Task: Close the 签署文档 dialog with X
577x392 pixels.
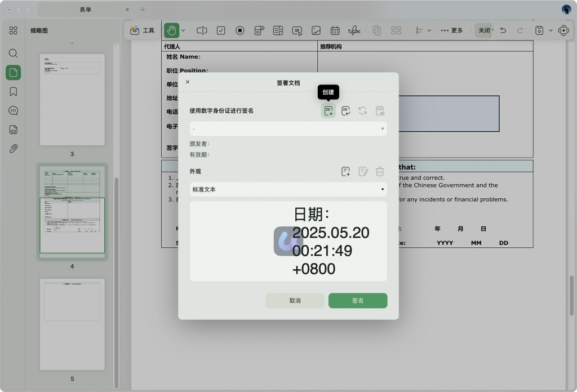Action: click(x=188, y=82)
